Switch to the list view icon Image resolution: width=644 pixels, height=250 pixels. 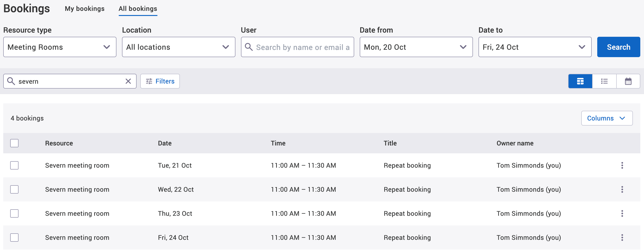pyautogui.click(x=604, y=81)
